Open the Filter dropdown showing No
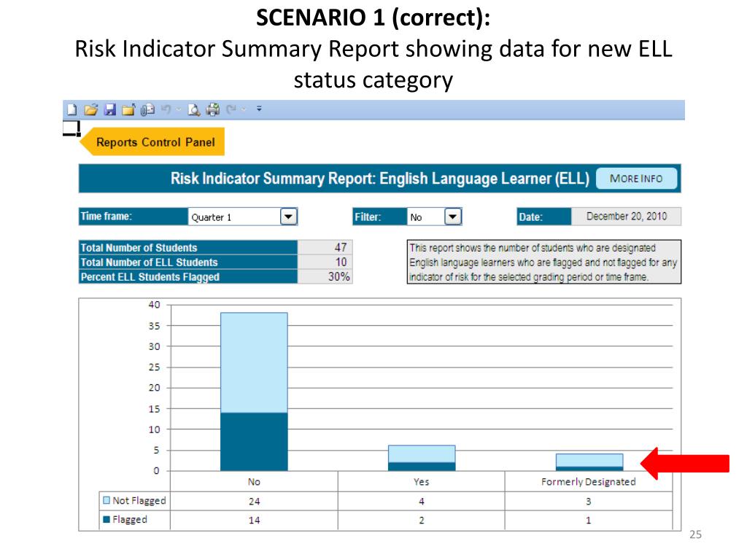Screen dimensions: 747x560 click(x=452, y=217)
